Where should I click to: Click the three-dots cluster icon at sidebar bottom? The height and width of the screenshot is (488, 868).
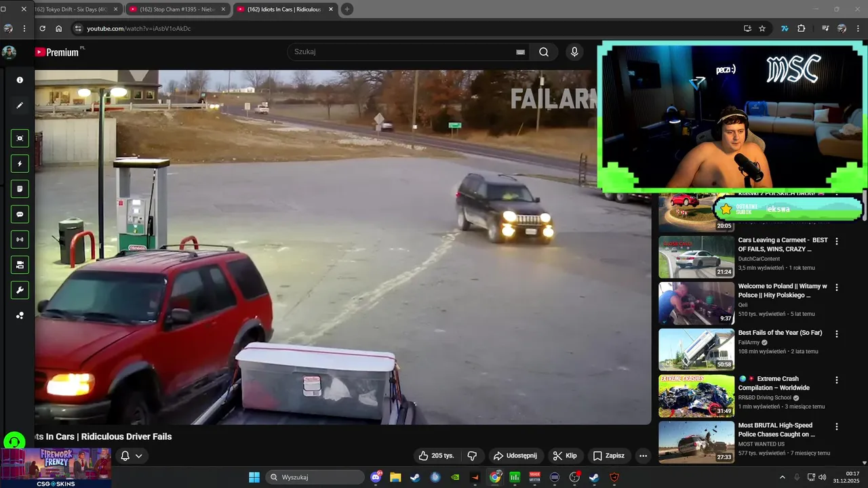(20, 315)
